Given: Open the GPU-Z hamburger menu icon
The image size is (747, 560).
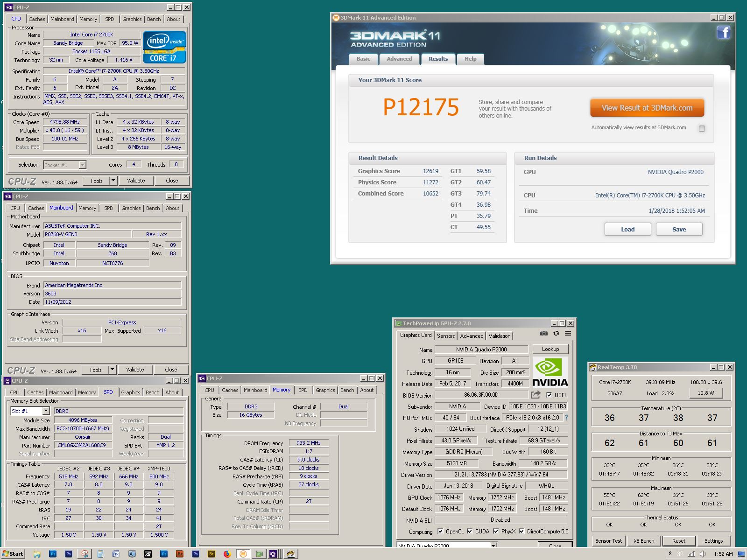Looking at the screenshot, I should [568, 333].
